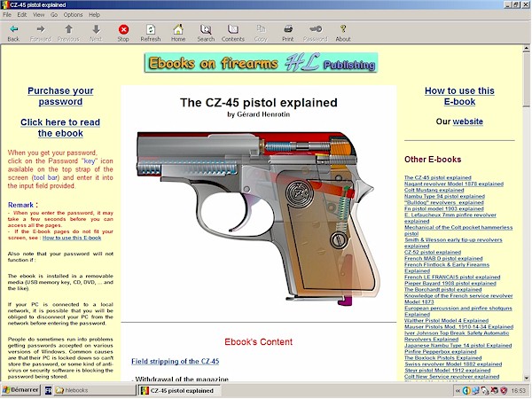Open the Go menu
The image size is (532, 399).
[x=54, y=14]
